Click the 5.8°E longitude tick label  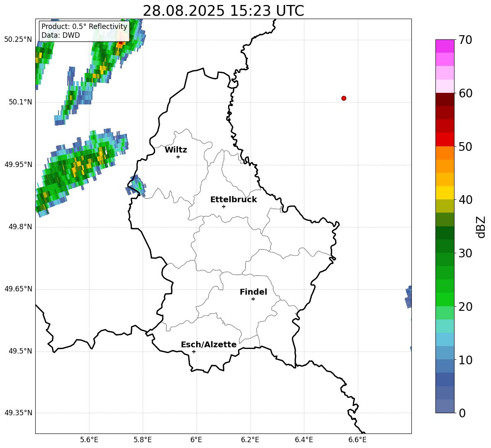click(143, 440)
